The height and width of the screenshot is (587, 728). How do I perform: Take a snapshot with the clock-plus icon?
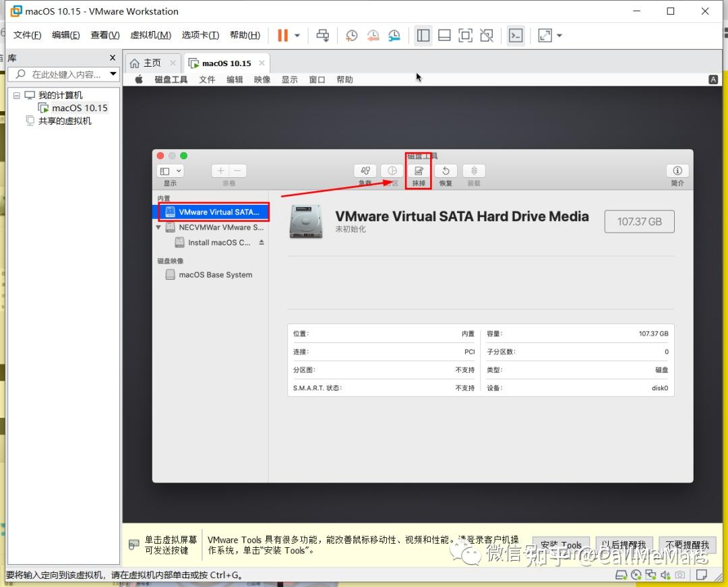(351, 35)
